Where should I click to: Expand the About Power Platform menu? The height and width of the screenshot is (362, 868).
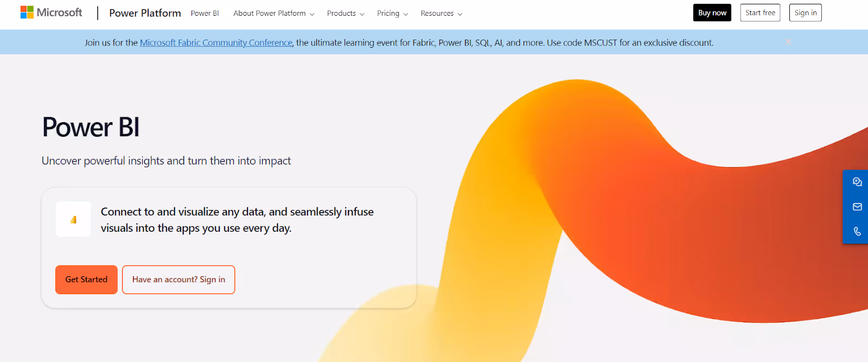(273, 13)
